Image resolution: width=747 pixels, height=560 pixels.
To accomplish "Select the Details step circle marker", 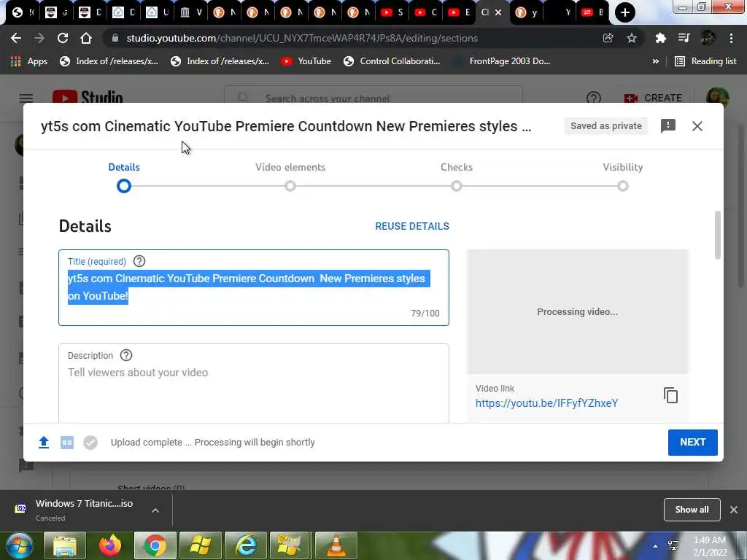I will pos(124,186).
